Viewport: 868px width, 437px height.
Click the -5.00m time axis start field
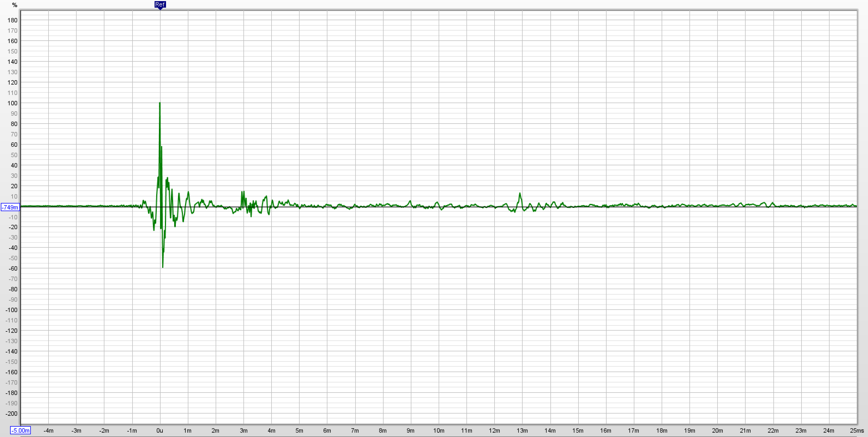(20, 430)
